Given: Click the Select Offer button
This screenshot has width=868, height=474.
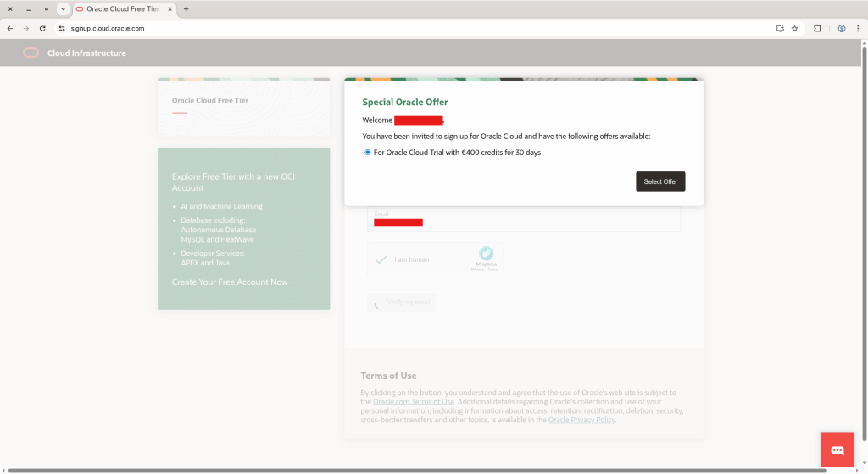Looking at the screenshot, I should tap(660, 181).
